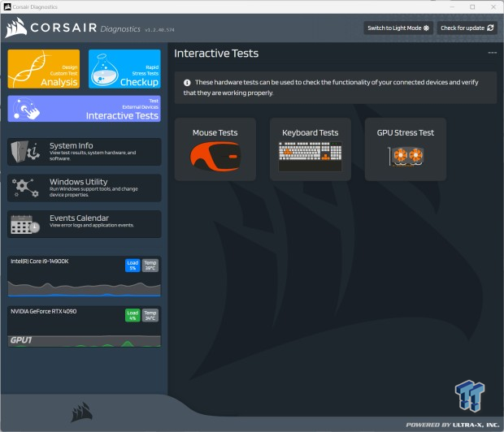Screen dimensions: 504x432
Task: Launch Mouse Tests card
Action: [x=215, y=149]
